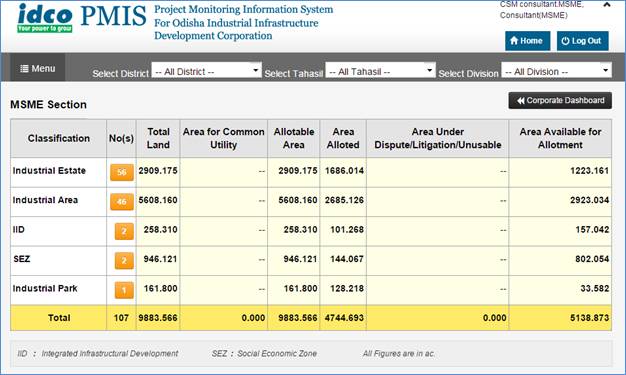Viewport: 626px width, 375px height.
Task: Select the Industrial Estate row label
Action: (49, 171)
